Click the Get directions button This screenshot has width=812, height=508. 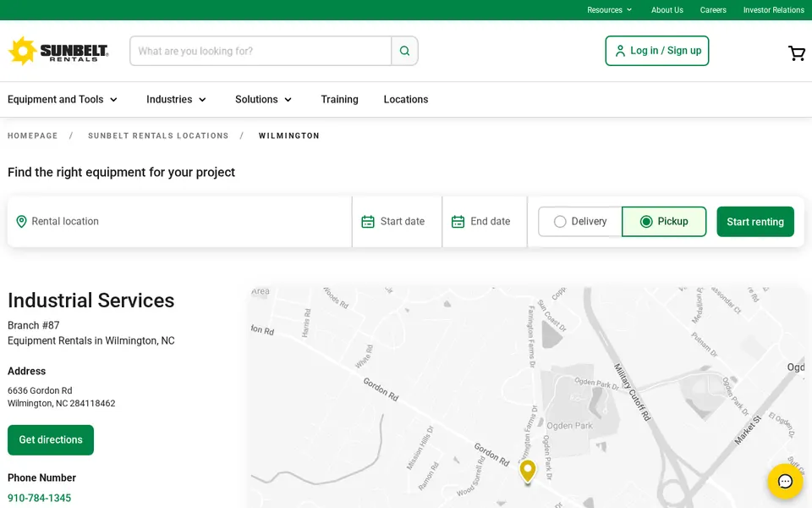51,440
